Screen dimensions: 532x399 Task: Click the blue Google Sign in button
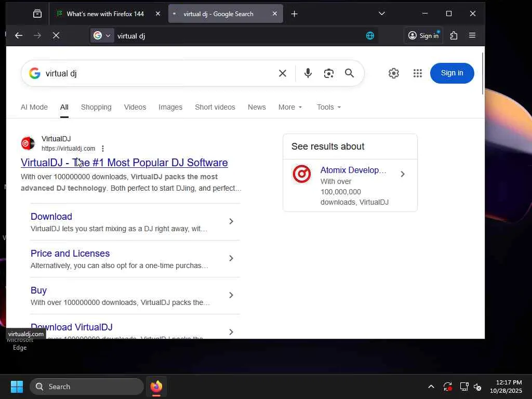(x=451, y=73)
